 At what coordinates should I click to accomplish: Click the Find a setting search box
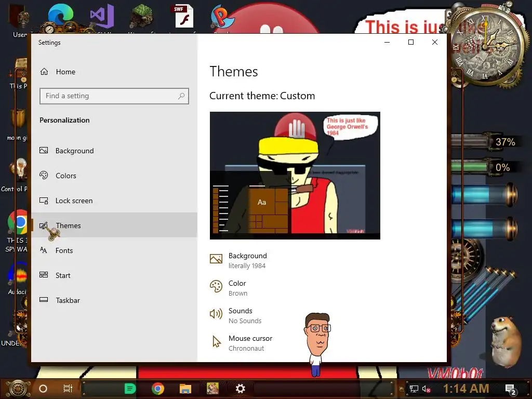[x=114, y=96]
